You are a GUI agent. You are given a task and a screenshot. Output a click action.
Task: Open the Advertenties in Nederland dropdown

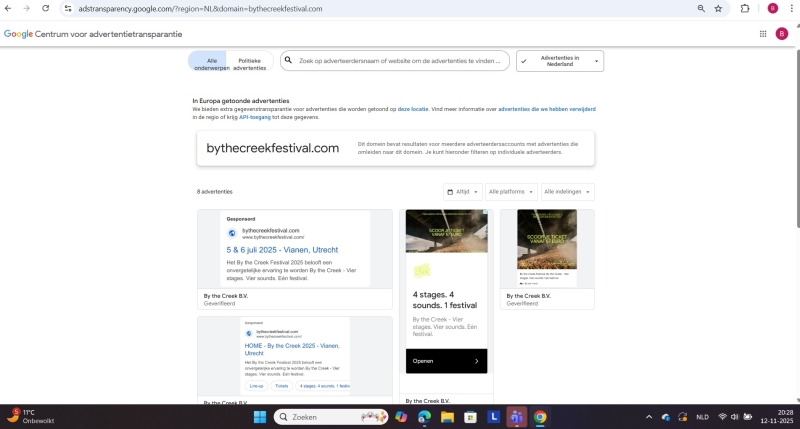560,61
